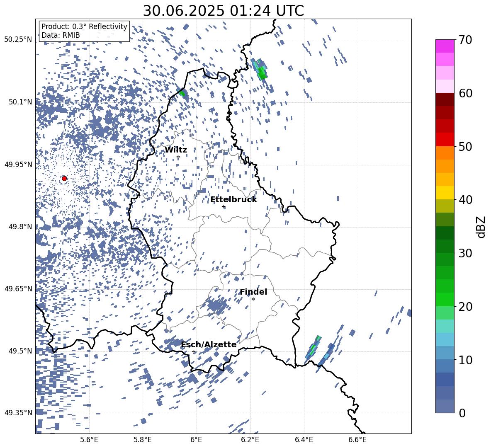The height and width of the screenshot is (448, 491).
Task: Click the orange colorbar segment just below 50
Action: point(445,153)
